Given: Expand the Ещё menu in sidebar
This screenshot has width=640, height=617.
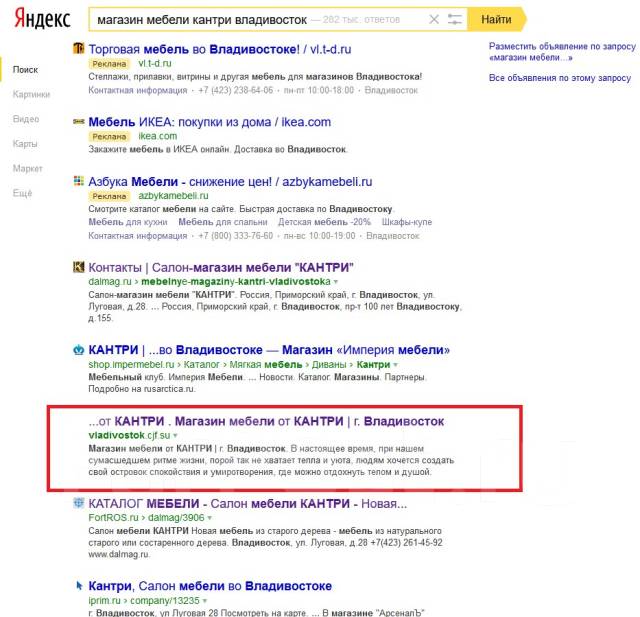Looking at the screenshot, I should coord(23,193).
